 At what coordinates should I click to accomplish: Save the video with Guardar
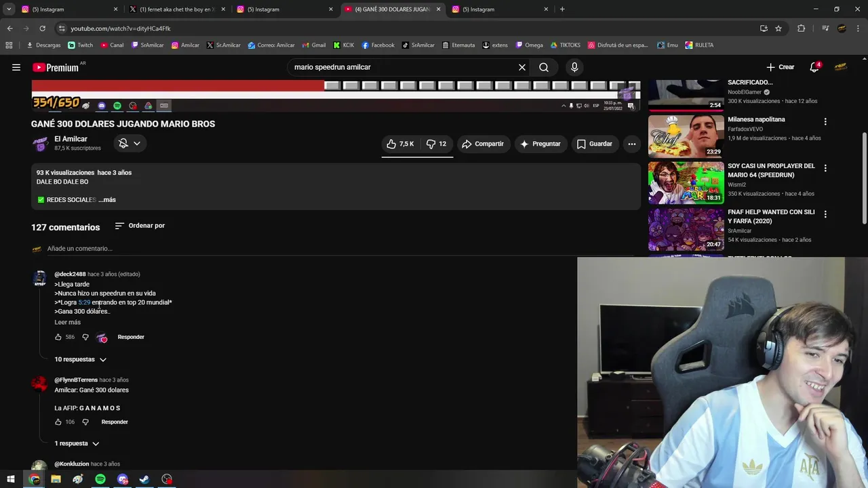pos(595,144)
